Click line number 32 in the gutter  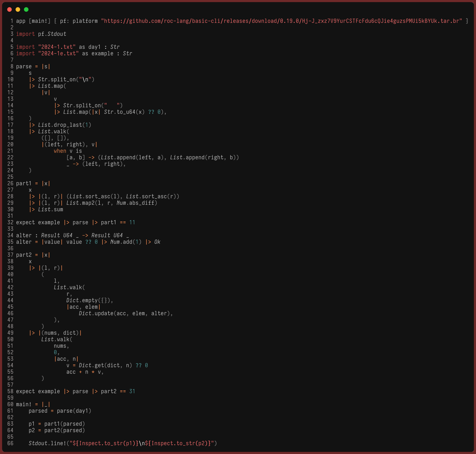point(10,222)
